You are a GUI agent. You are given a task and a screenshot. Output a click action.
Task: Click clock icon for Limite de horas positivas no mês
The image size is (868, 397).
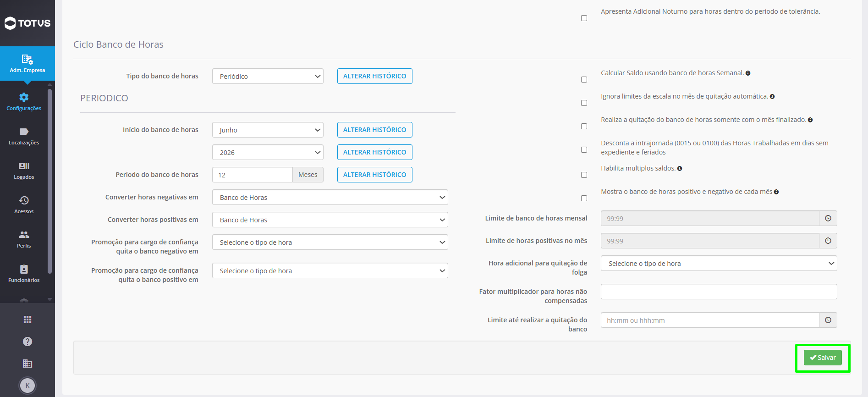pos(828,241)
